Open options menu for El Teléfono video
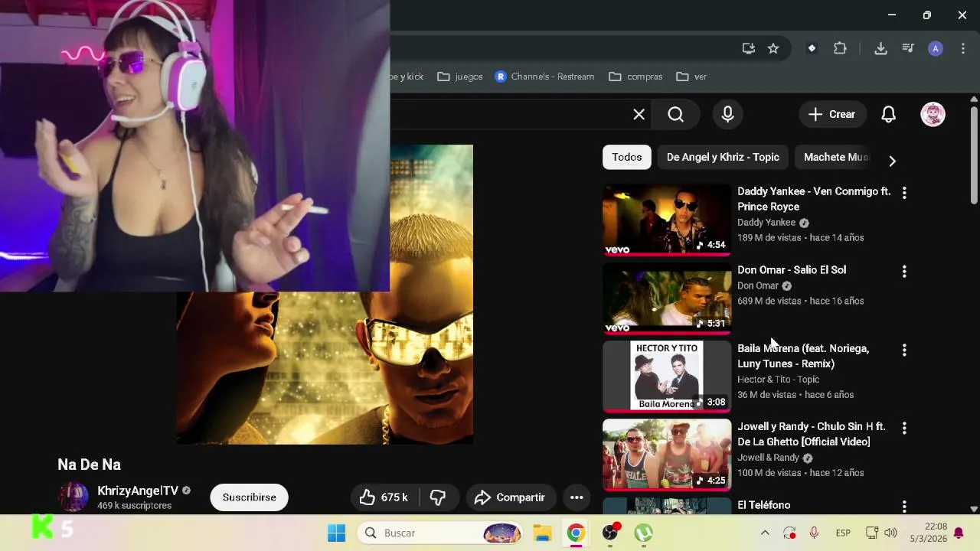This screenshot has height=551, width=980. tap(904, 507)
